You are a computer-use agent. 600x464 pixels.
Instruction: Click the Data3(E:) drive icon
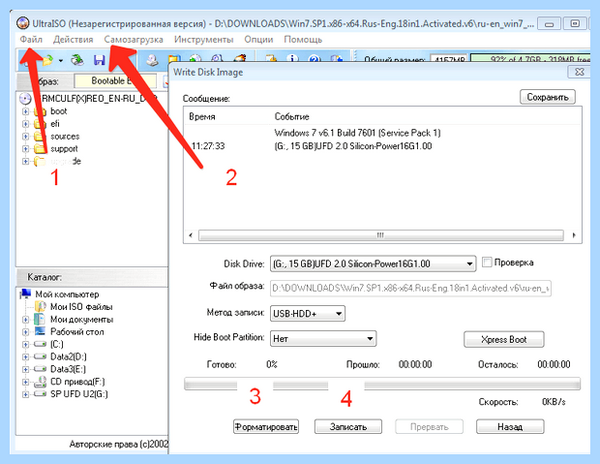coord(40,369)
